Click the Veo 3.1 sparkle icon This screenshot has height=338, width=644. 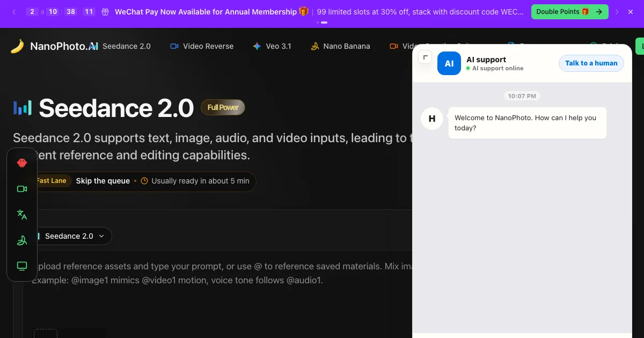coord(257,46)
